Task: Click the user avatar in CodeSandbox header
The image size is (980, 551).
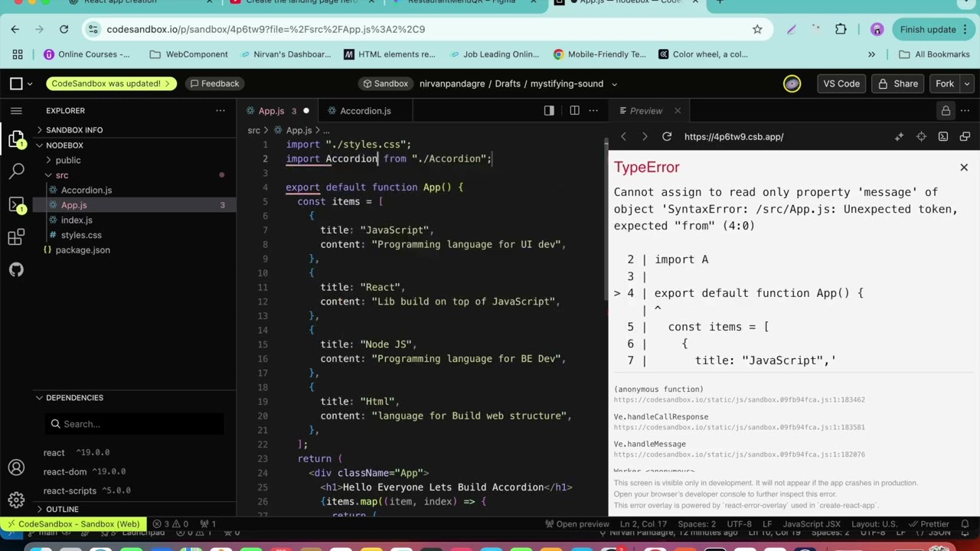Action: 792,83
